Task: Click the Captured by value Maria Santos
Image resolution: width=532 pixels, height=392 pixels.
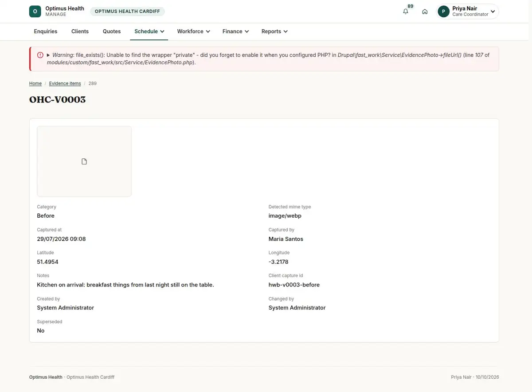Action: tap(286, 239)
